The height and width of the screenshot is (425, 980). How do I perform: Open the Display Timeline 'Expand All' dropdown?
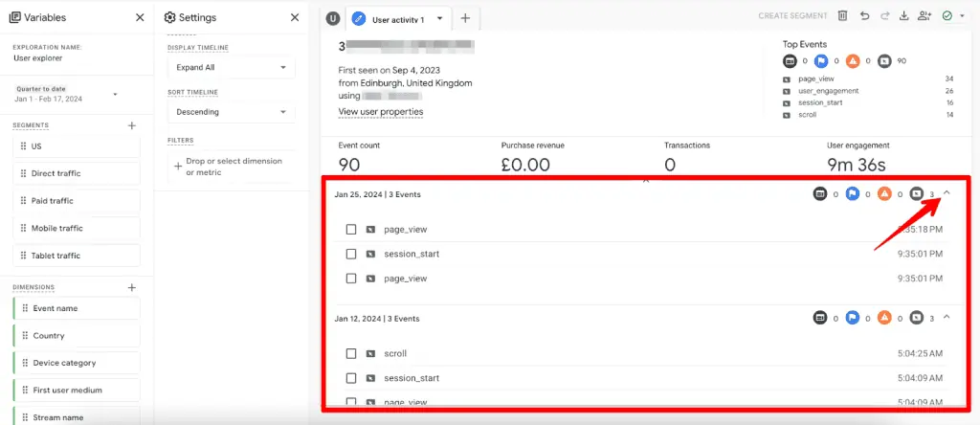pyautogui.click(x=232, y=67)
